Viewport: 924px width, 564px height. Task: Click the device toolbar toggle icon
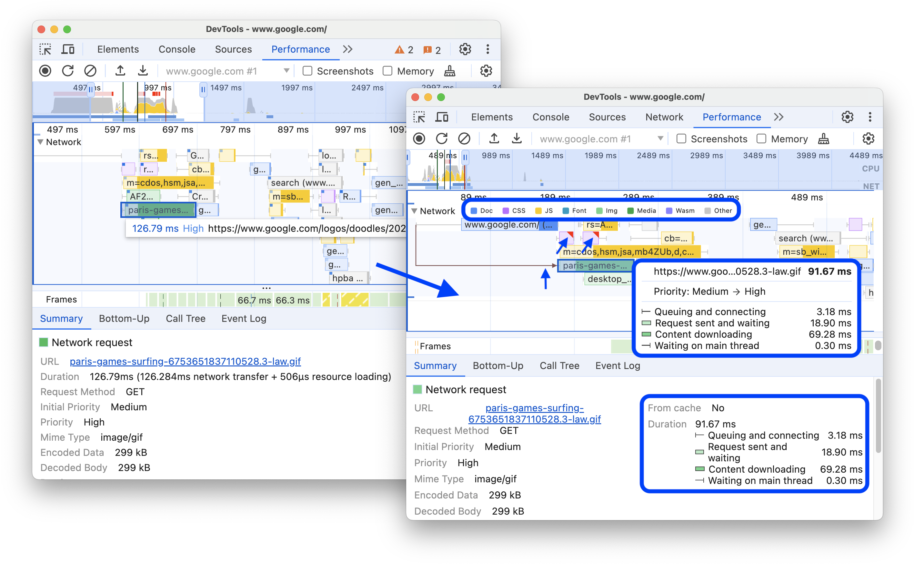[69, 49]
